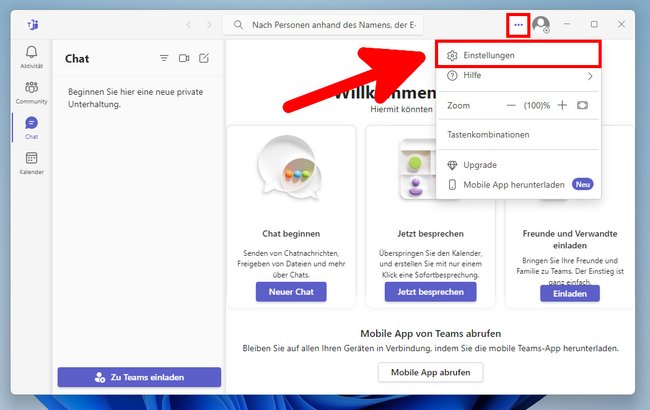Screen dimensions: 650x410
Task: Choose Upgrade in the menu
Action: point(518,165)
